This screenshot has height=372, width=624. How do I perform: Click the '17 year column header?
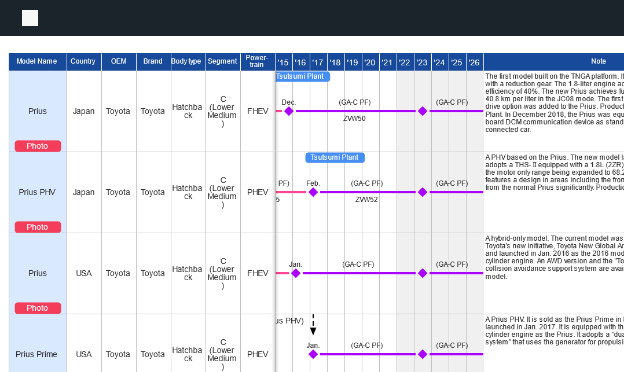coord(318,62)
